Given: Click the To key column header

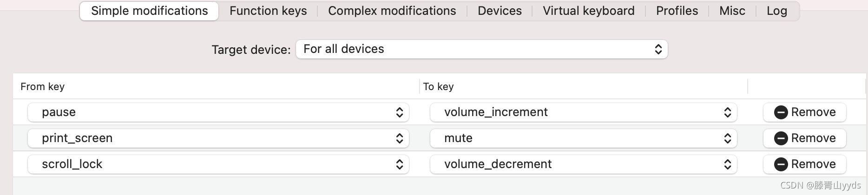Looking at the screenshot, I should tap(438, 87).
